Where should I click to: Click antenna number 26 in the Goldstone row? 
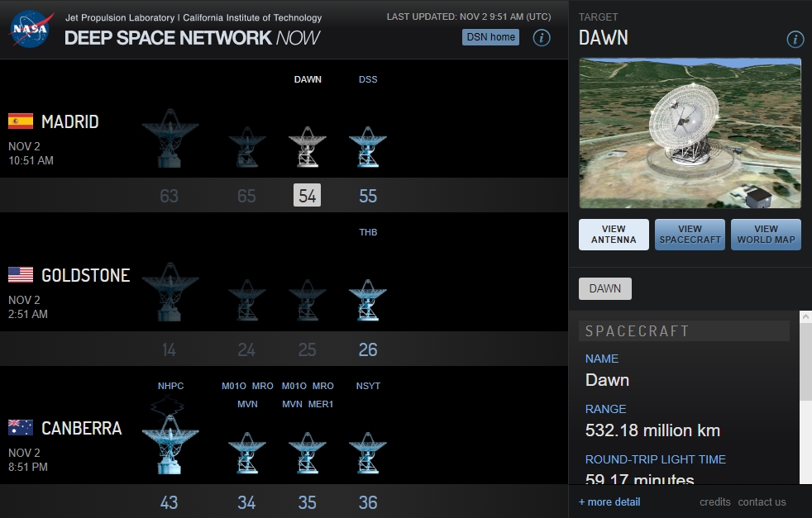click(x=368, y=349)
